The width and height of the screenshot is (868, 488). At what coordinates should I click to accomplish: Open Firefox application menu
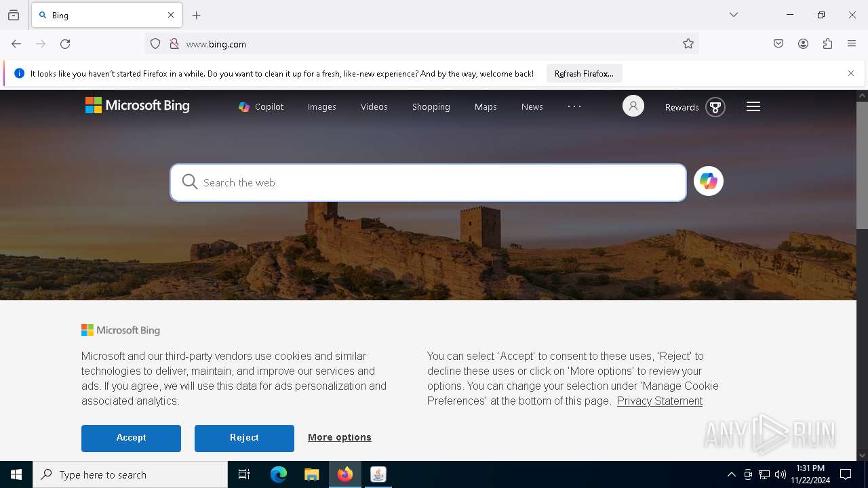pos(852,44)
